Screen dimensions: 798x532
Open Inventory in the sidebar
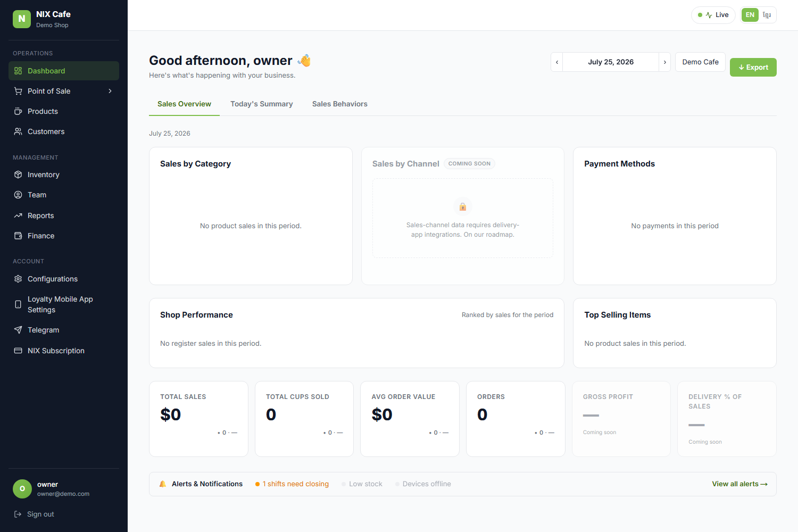[64, 174]
